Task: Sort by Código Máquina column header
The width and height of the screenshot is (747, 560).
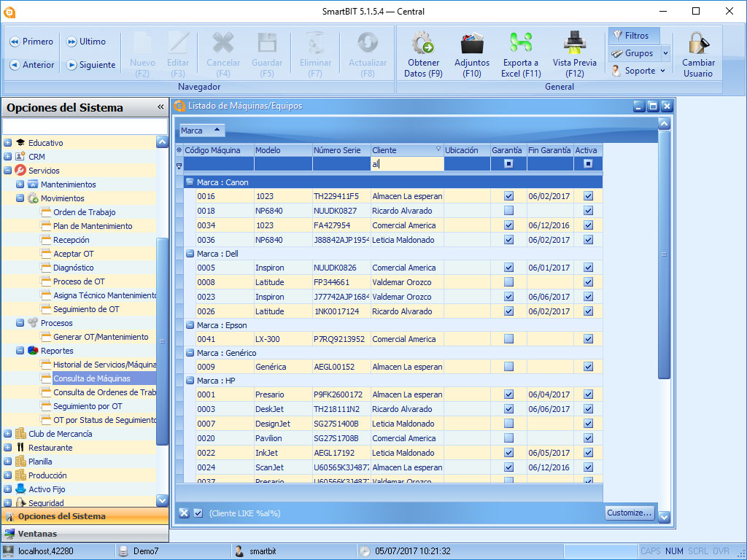Action: click(219, 150)
